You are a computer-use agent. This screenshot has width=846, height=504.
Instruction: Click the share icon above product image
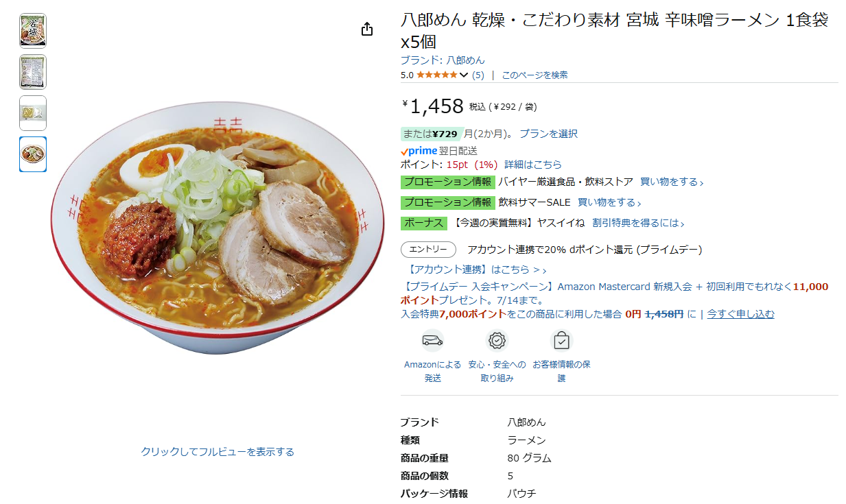coord(367,29)
